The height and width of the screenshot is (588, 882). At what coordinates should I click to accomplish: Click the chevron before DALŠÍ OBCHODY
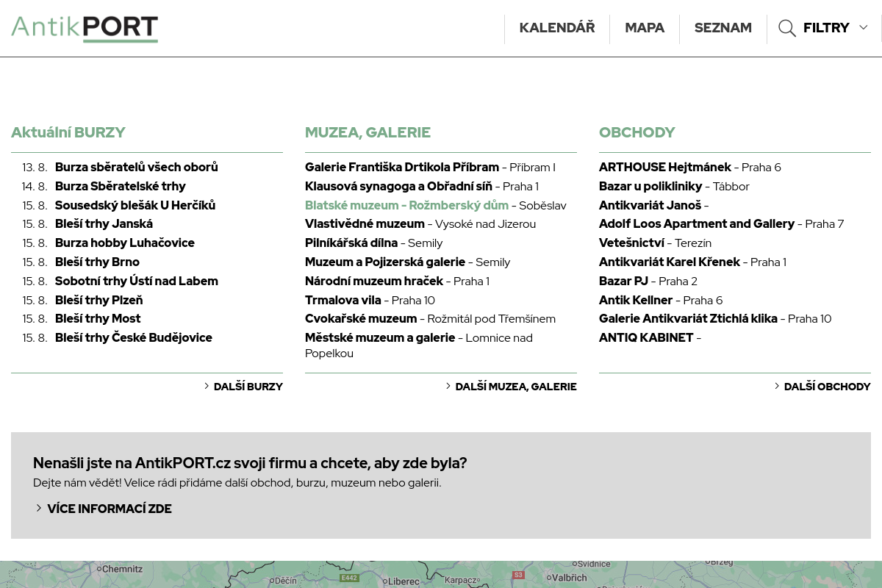click(x=777, y=386)
